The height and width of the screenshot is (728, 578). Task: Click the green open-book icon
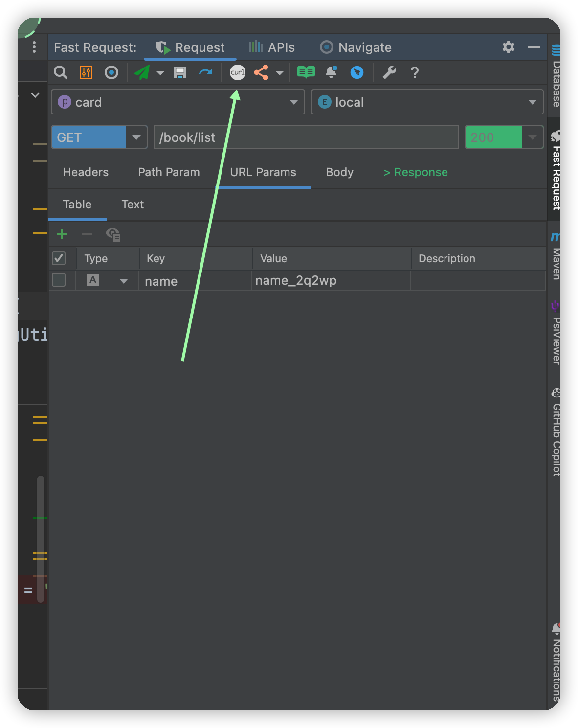(x=306, y=72)
